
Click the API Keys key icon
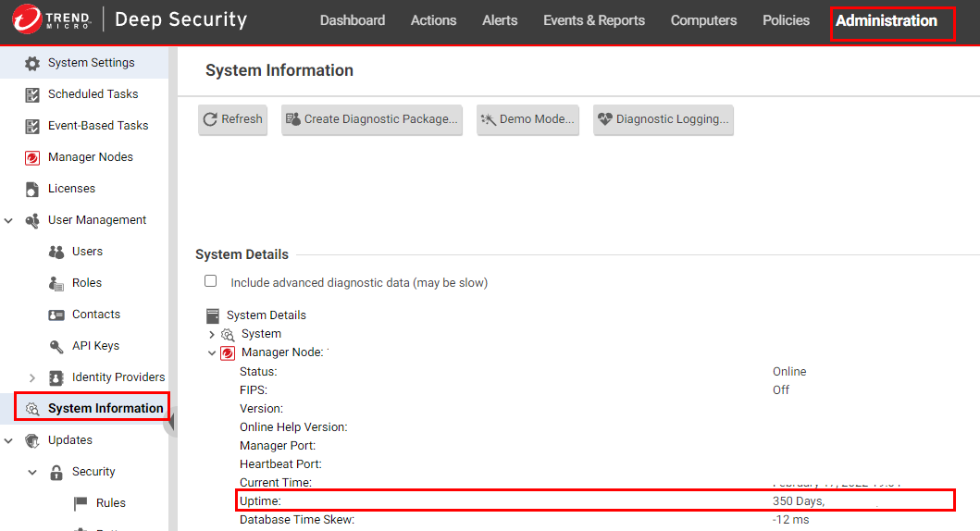(x=56, y=346)
